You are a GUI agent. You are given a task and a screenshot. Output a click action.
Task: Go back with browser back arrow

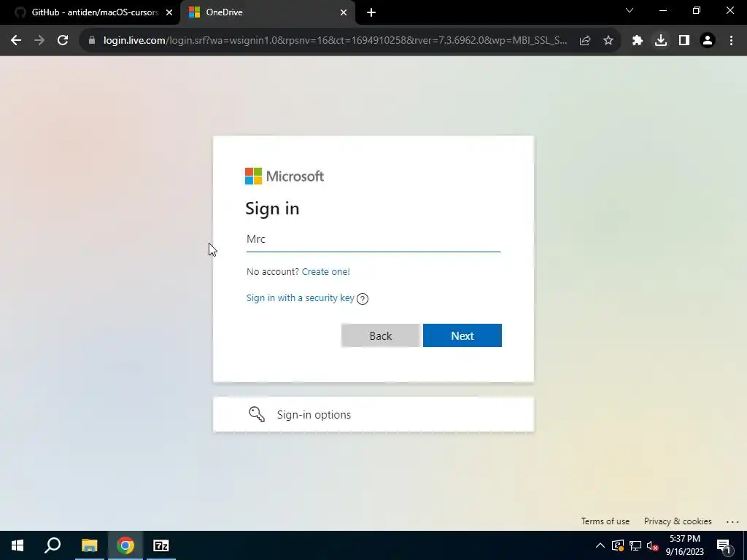16,41
